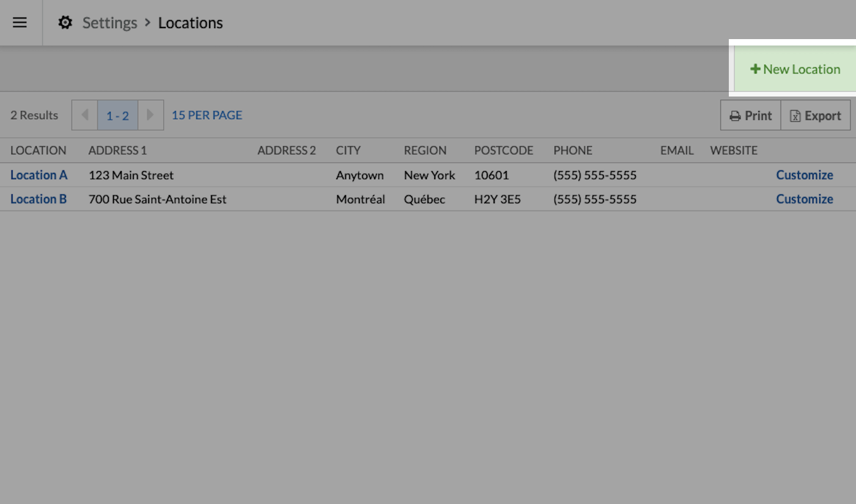This screenshot has width=856, height=504.
Task: Sort by the ADDRESS 1 column header
Action: coord(117,150)
